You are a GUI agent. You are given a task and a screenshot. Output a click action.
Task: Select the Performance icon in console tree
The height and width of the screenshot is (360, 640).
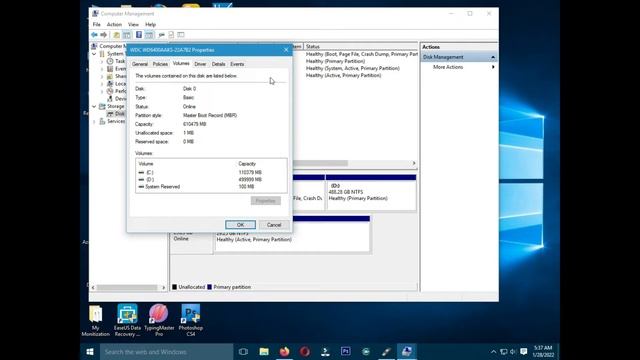(x=110, y=91)
